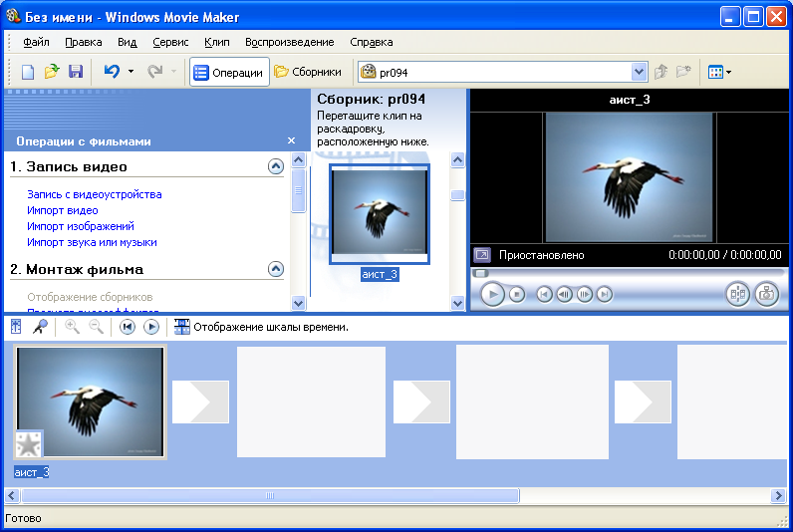The height and width of the screenshot is (532, 793).
Task: Click the Forward (go to end) button
Action: click(x=605, y=294)
